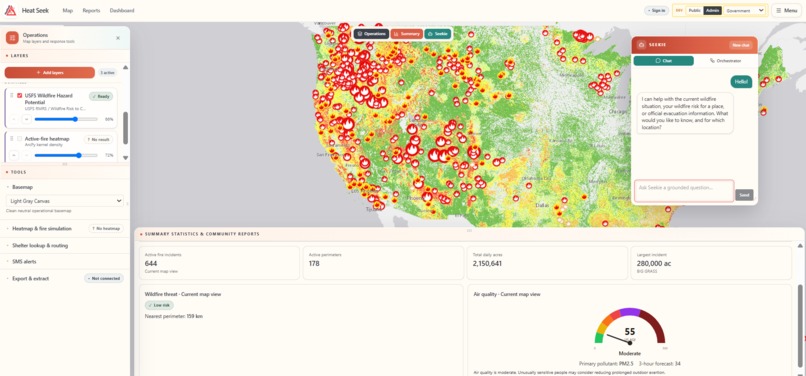806x376 pixels.
Task: Click the Sign in button
Action: pyautogui.click(x=656, y=10)
